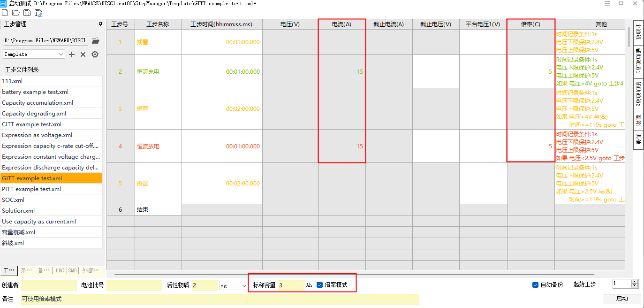
Task: Click the vertical scrollbar of step table
Action: click(x=629, y=38)
